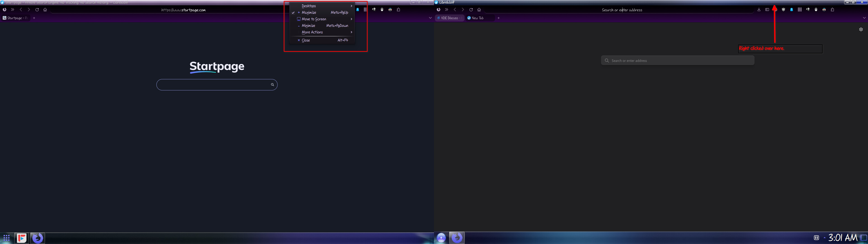The width and height of the screenshot is (868, 244).
Task: Switch to the KDE Discuss tab
Action: (450, 18)
